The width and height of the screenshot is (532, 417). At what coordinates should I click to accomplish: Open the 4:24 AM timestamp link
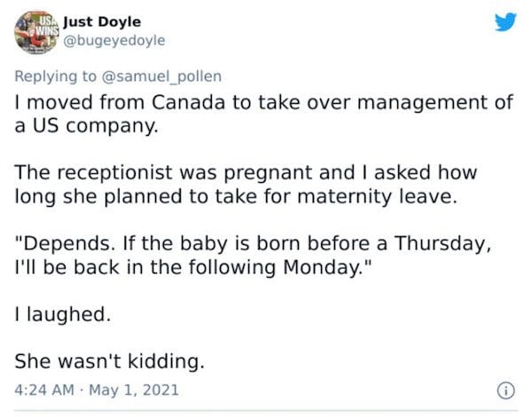point(44,389)
